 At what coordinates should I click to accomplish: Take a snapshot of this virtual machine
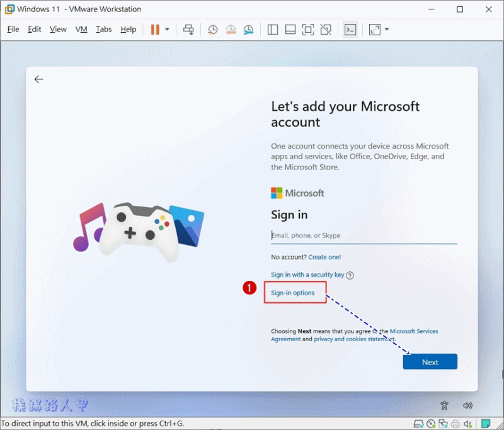pyautogui.click(x=212, y=29)
